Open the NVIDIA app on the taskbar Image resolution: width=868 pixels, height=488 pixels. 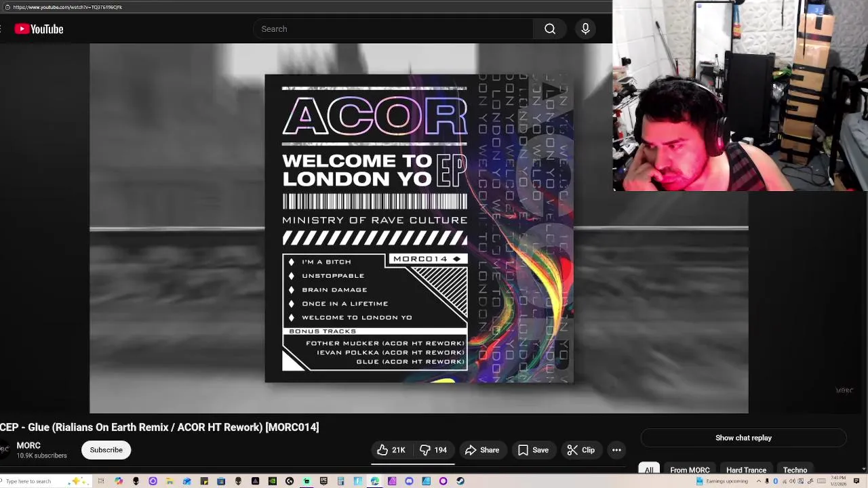[273, 481]
